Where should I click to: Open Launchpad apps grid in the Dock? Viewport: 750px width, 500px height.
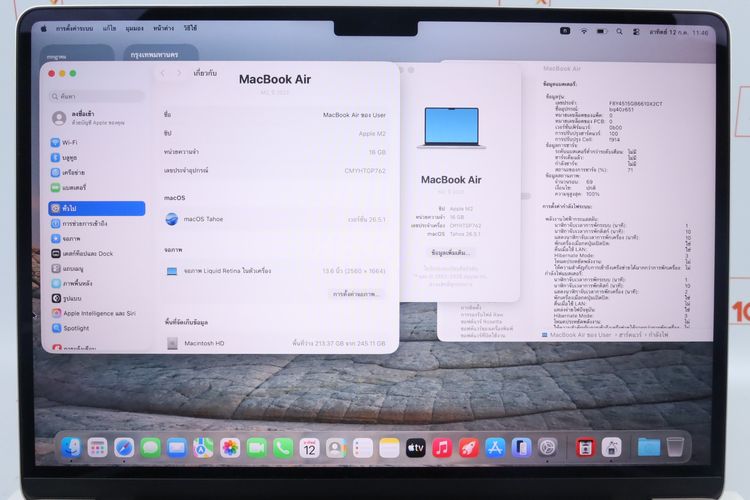tap(98, 448)
